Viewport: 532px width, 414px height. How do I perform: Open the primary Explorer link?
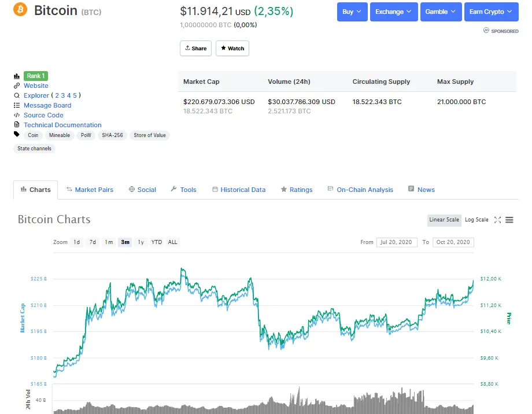36,95
